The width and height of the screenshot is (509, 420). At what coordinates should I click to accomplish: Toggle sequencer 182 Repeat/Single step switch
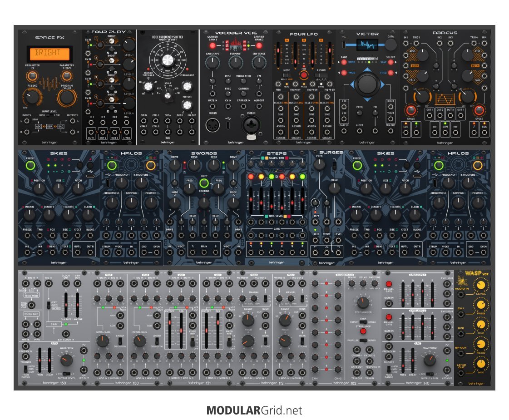click(363, 322)
